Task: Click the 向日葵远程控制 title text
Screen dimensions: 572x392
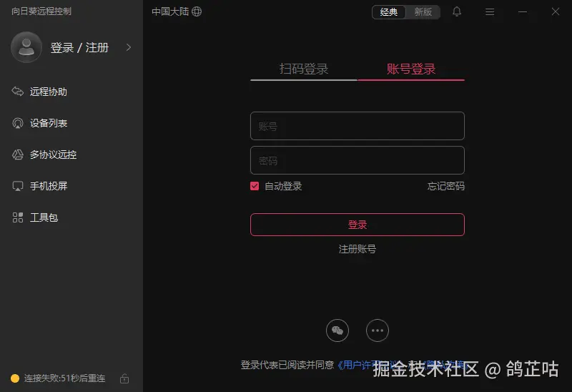Action: coord(41,11)
